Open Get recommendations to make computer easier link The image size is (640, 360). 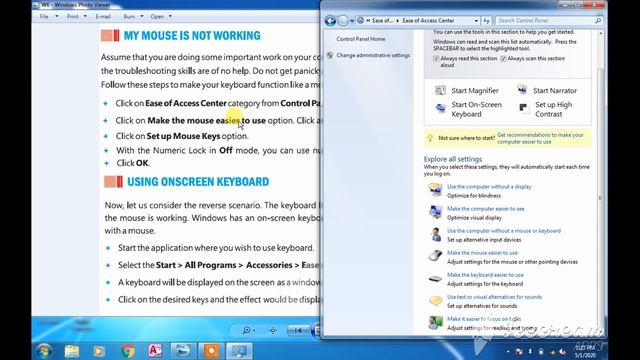point(540,138)
